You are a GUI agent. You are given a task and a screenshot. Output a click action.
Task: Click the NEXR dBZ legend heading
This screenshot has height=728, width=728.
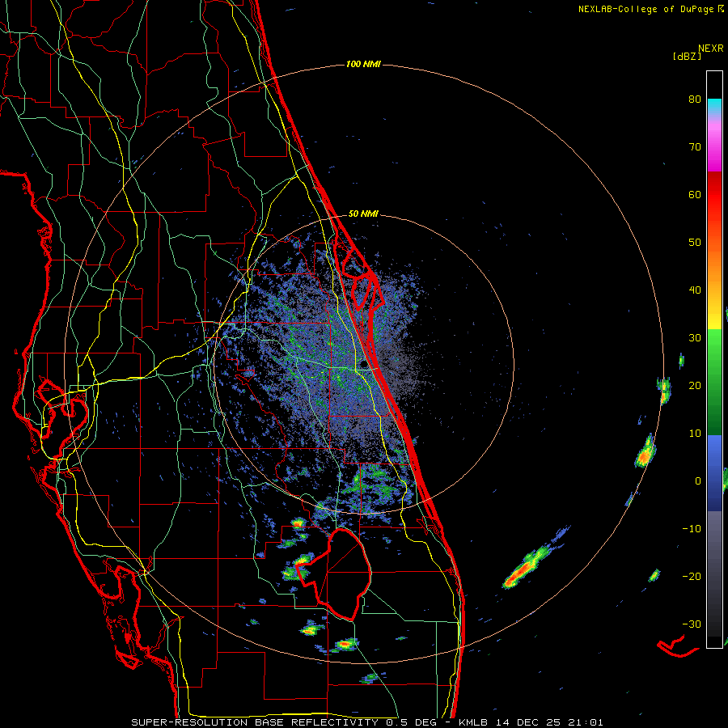pos(698,52)
